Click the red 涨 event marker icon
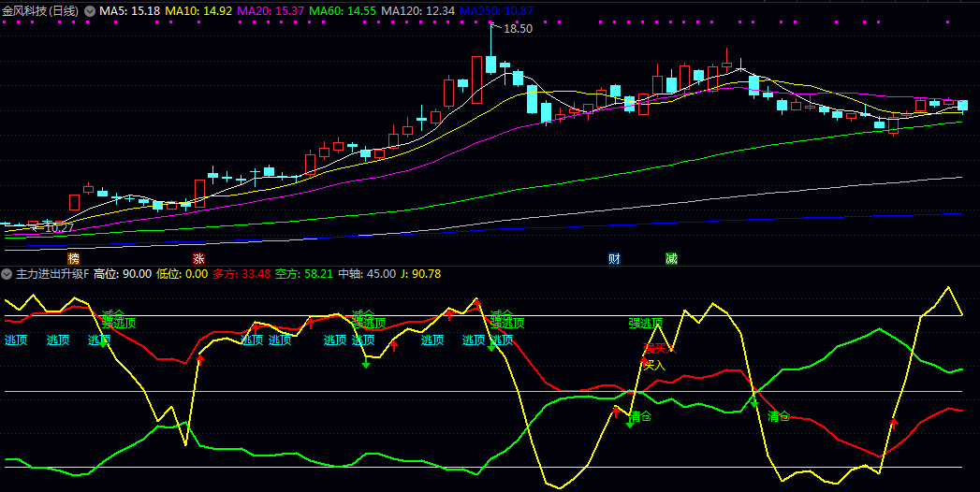The image size is (980, 492). [x=198, y=258]
